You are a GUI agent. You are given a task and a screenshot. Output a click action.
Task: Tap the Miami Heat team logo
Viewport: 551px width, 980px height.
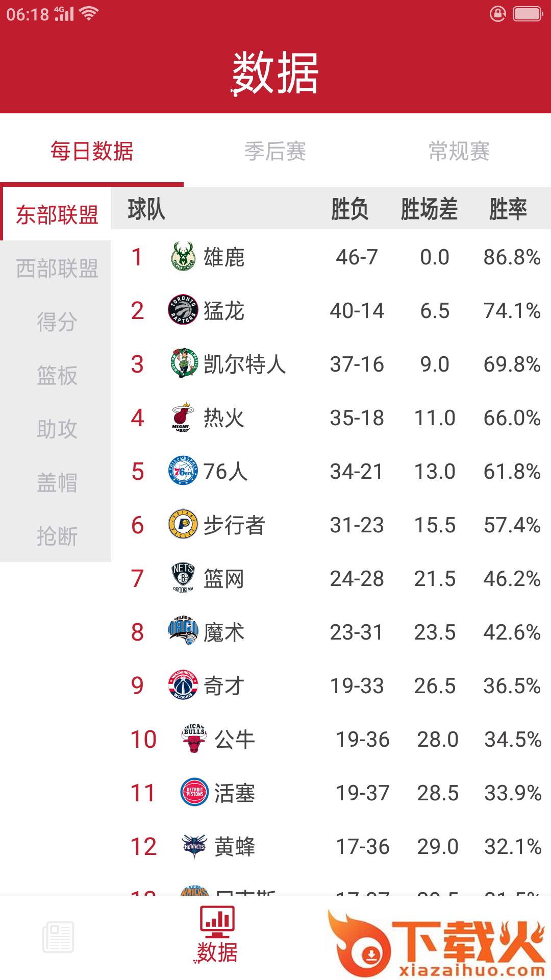[182, 418]
